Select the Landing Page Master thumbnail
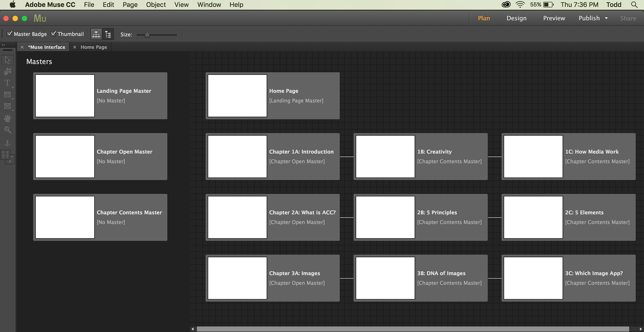This screenshot has width=644, height=332. click(65, 96)
